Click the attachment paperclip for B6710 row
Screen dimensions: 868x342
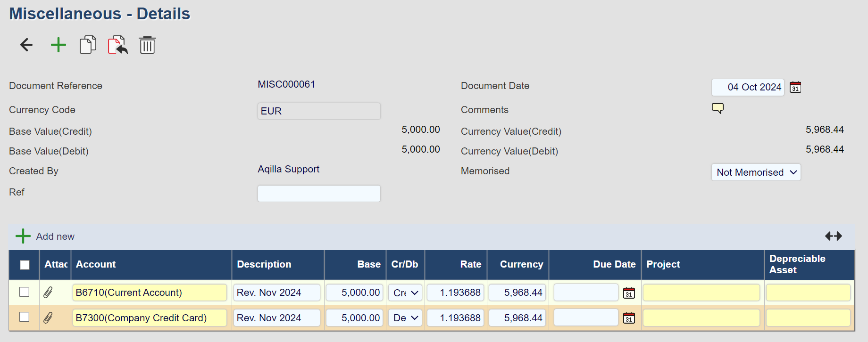[48, 293]
